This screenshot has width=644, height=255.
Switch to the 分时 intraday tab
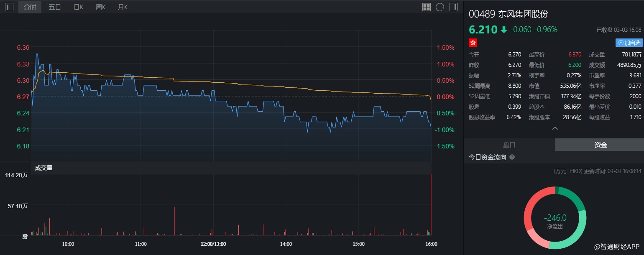click(30, 7)
